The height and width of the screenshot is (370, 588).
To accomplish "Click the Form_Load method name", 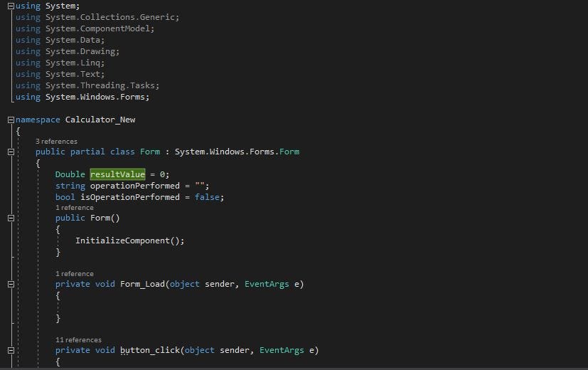I will [142, 284].
